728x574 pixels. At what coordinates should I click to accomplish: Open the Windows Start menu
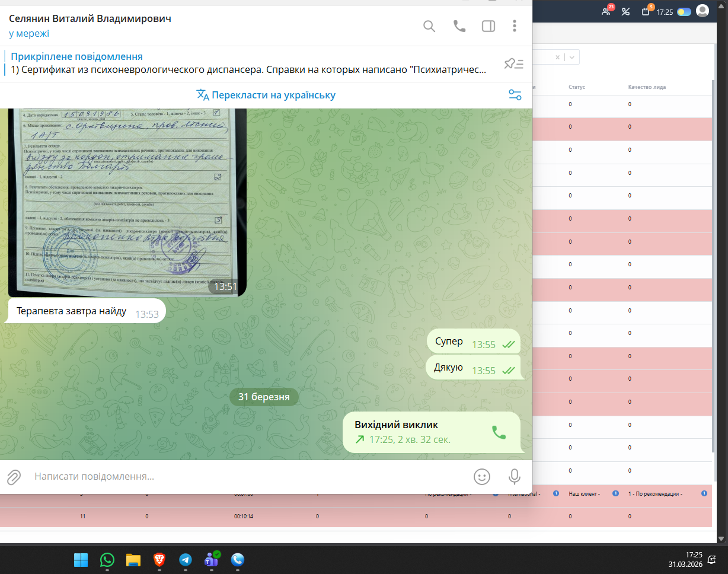tap(81, 560)
